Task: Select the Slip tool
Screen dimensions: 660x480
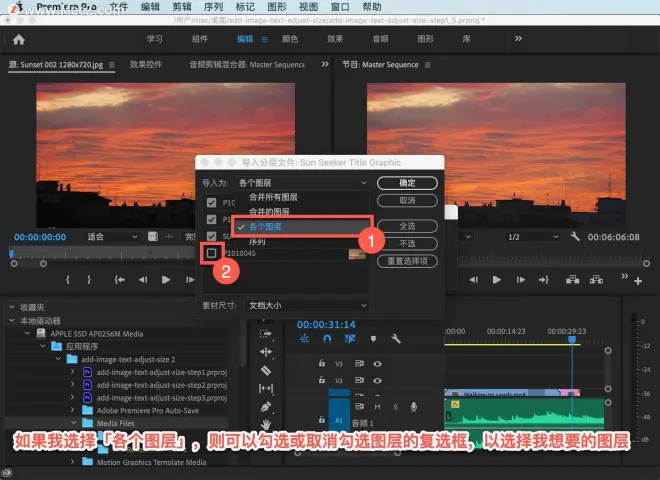Action: coord(266,388)
